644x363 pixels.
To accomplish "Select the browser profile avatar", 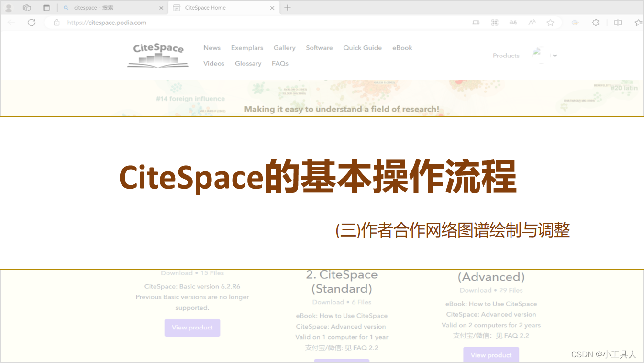I will pyautogui.click(x=9, y=7).
